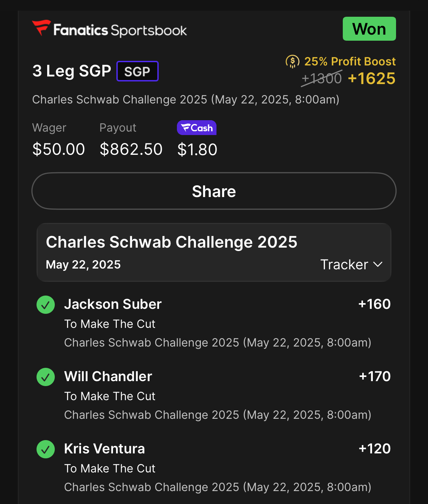Image resolution: width=428 pixels, height=504 pixels.
Task: Click Kris Ventura's green checkmark
Action: point(46,449)
